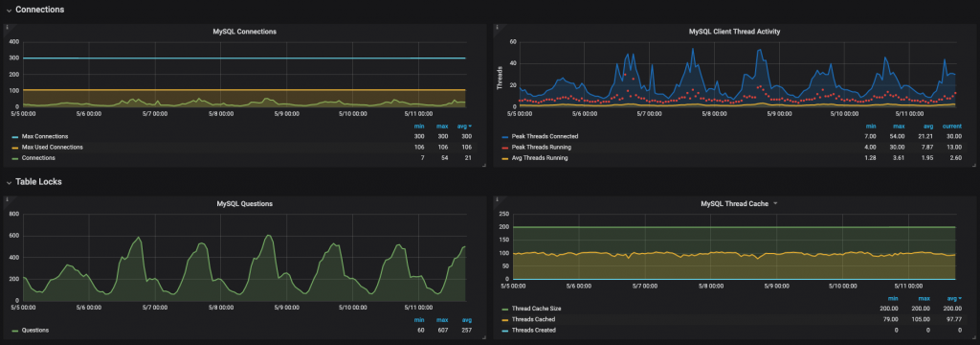The width and height of the screenshot is (980, 345).
Task: Show info icon on MySQL Client Thread Activity panel
Action: pos(497,28)
